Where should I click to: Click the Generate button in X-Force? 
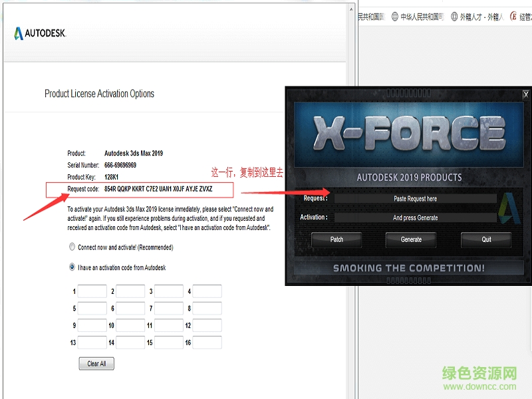coord(411,239)
